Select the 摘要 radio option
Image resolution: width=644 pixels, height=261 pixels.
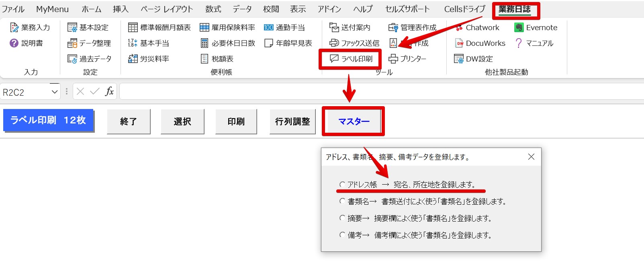click(342, 218)
